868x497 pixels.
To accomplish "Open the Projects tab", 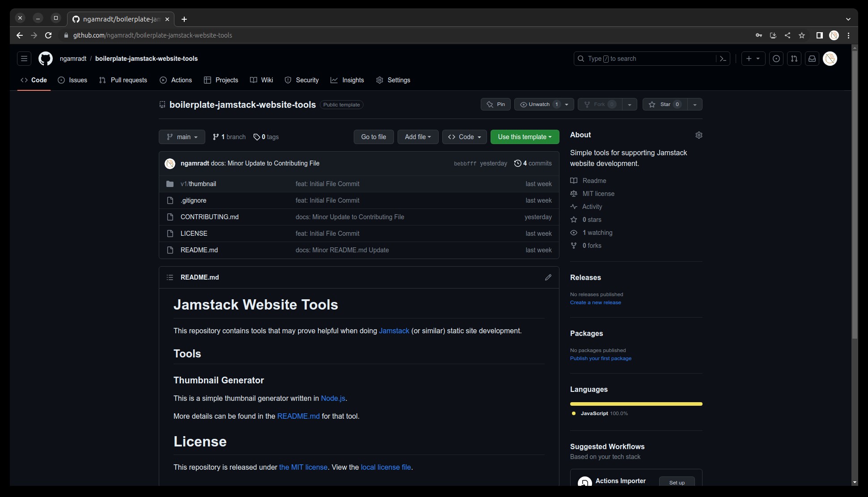I will pos(221,80).
